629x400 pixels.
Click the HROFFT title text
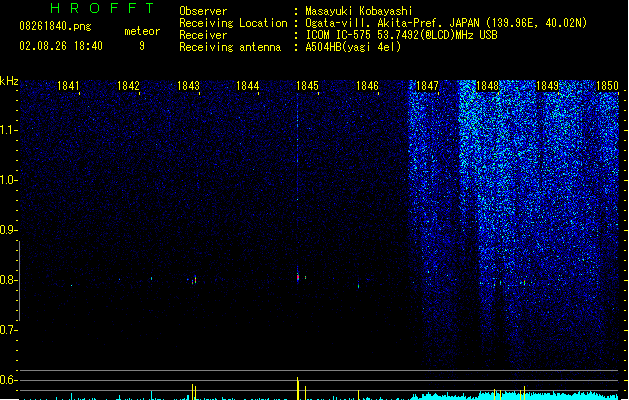(102, 8)
